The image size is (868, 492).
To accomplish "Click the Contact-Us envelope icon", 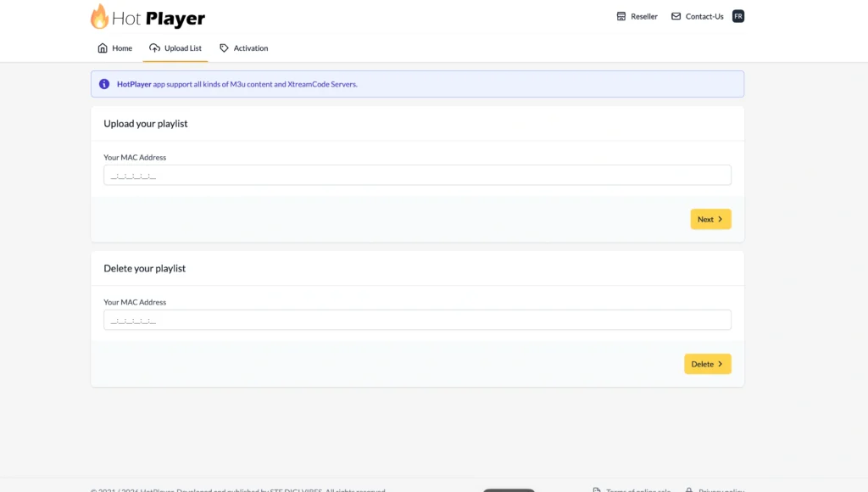I will (676, 17).
